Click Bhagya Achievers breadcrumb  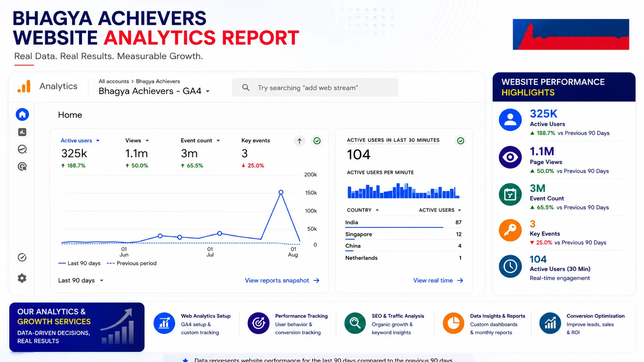pos(158,81)
